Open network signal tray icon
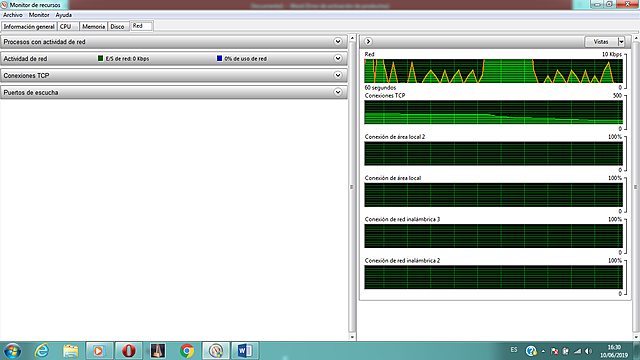The width and height of the screenshot is (640, 360). pyautogui.click(x=577, y=351)
